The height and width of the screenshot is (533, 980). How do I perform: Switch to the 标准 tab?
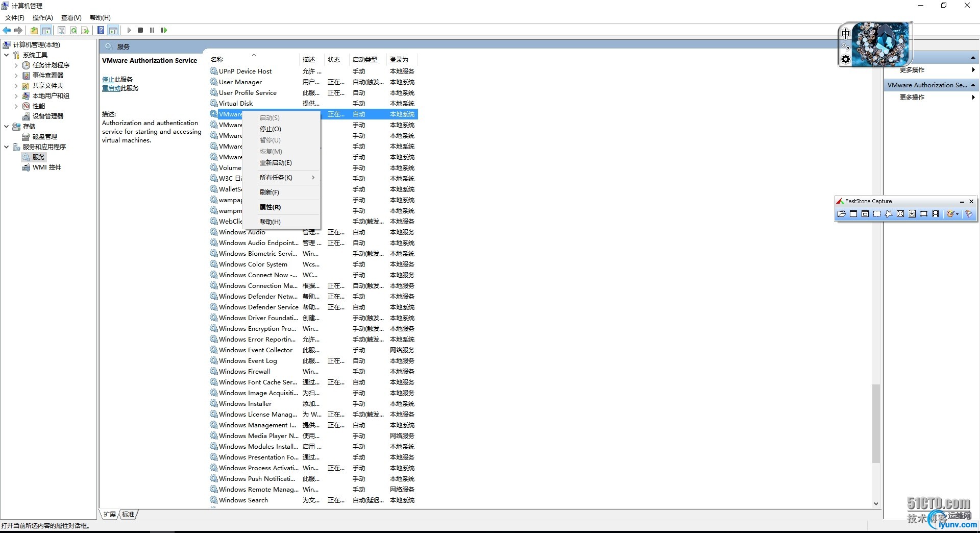[x=128, y=514]
